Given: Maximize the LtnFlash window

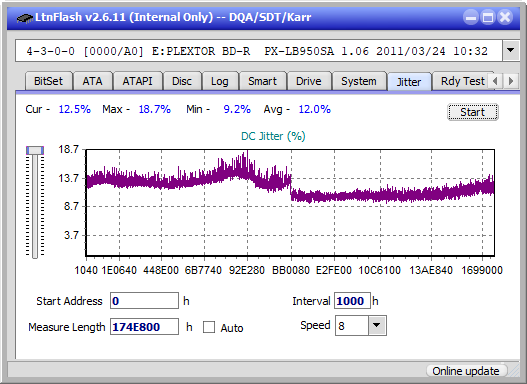Looking at the screenshot, I should click(488, 17).
